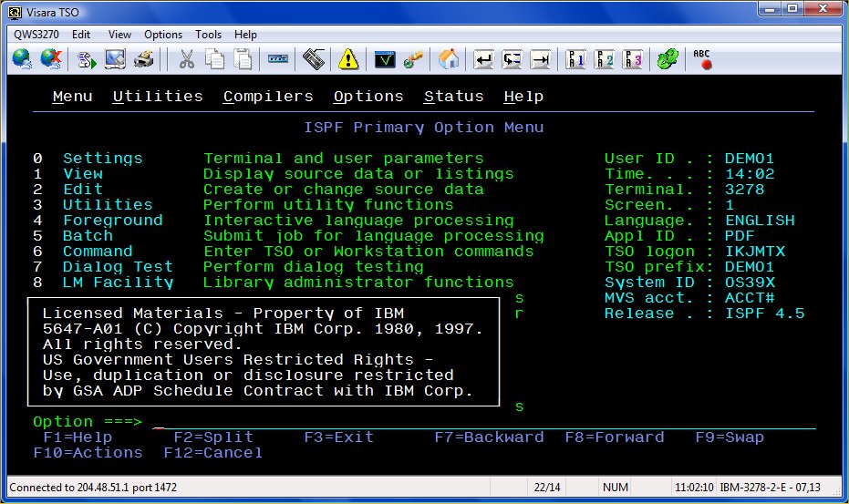The width and height of the screenshot is (849, 504).
Task: Click the PA1 key toolbar icon
Action: tap(575, 59)
